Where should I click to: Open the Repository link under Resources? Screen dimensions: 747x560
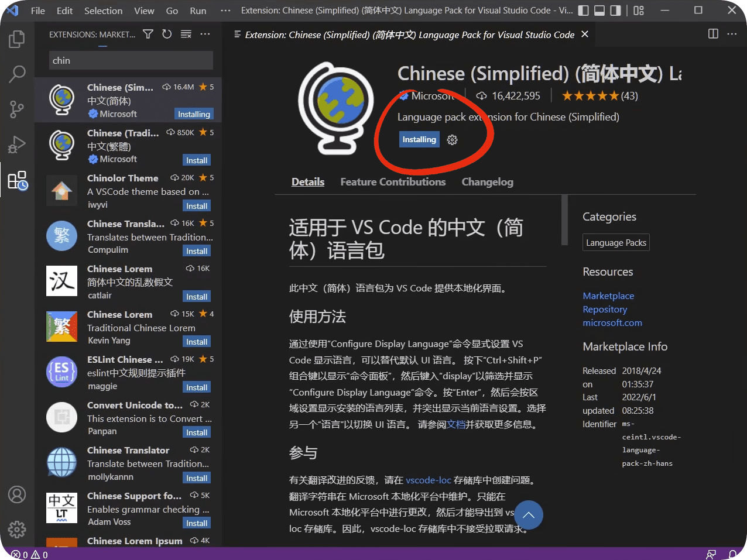click(605, 310)
